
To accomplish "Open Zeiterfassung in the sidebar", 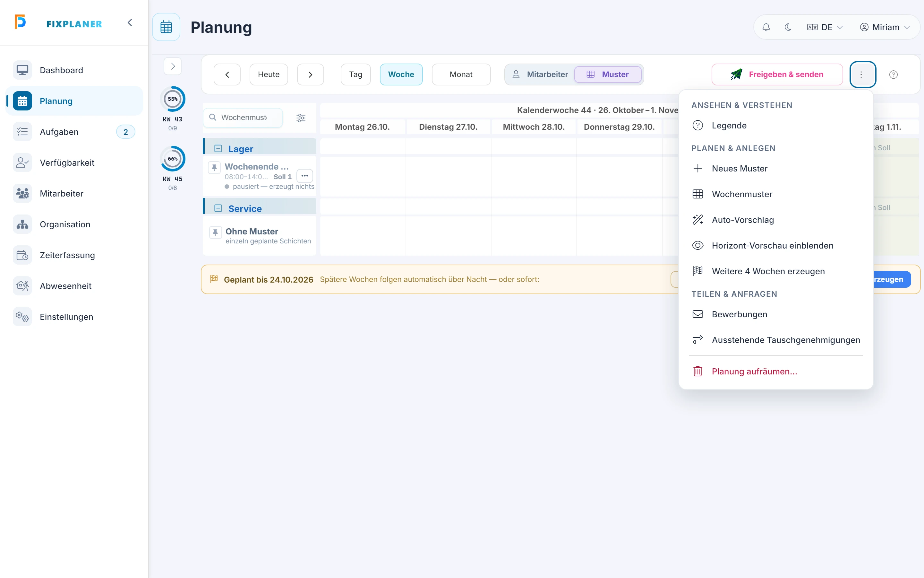I will [x=74, y=255].
